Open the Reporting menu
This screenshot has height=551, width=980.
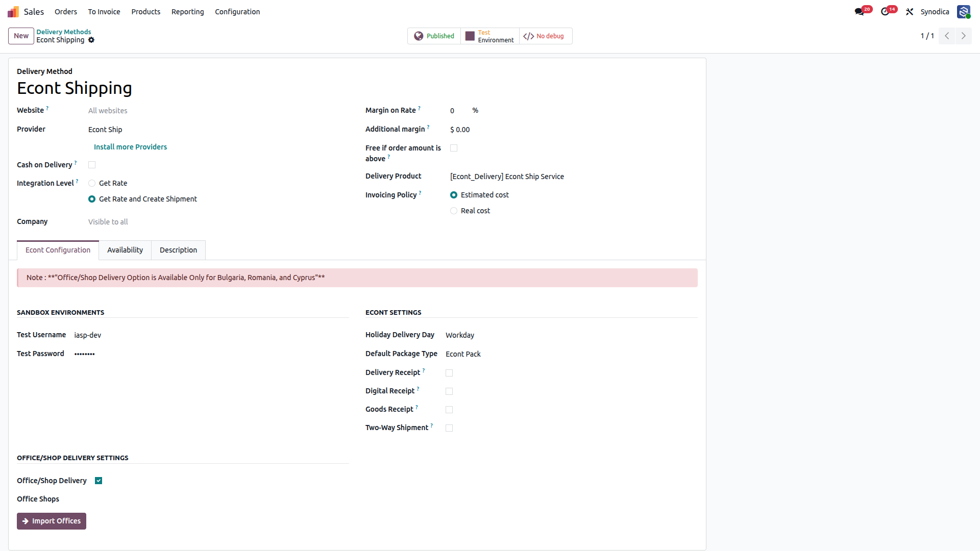point(188,12)
